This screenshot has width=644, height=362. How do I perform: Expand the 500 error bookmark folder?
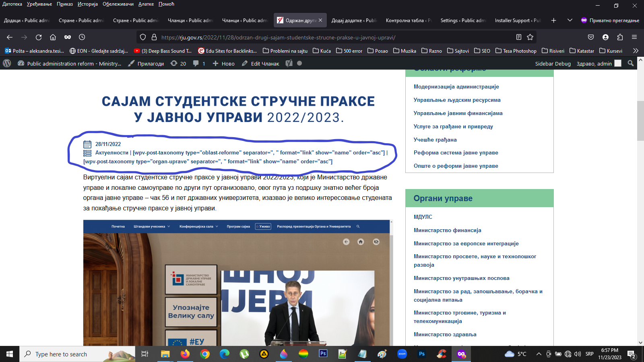point(349,51)
